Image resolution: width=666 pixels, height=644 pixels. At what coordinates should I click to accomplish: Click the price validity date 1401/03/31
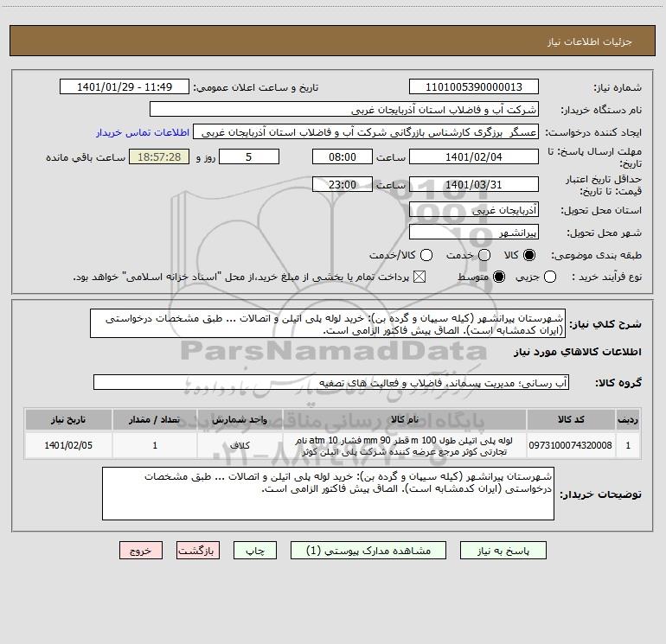click(x=474, y=184)
